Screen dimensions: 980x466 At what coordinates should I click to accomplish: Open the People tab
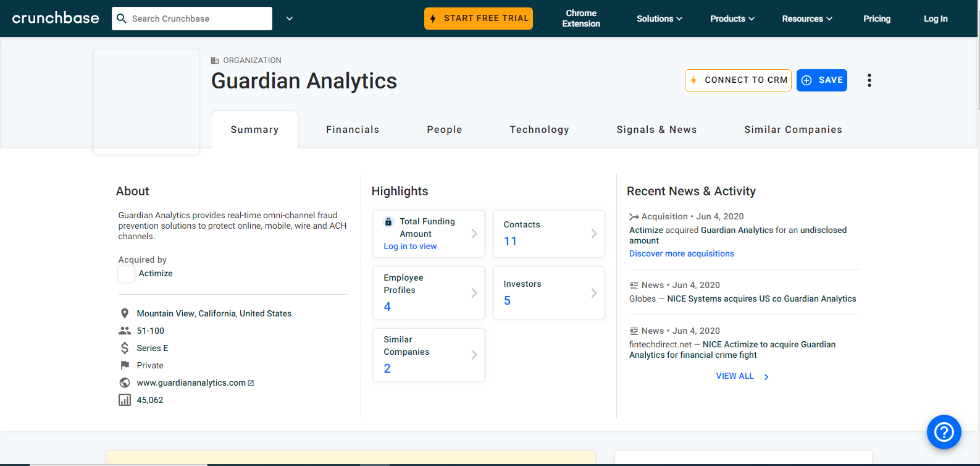pos(445,130)
